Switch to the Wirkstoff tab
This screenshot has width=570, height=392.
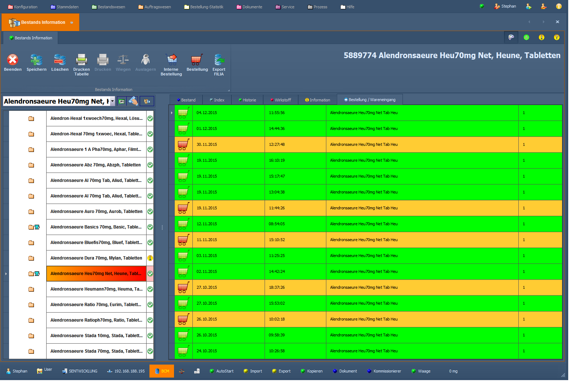click(280, 100)
